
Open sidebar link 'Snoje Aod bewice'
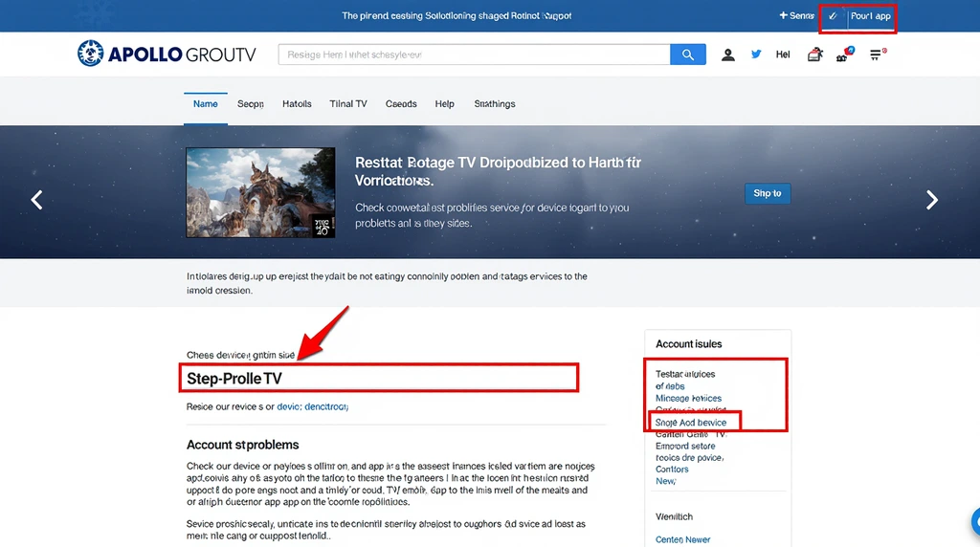691,422
